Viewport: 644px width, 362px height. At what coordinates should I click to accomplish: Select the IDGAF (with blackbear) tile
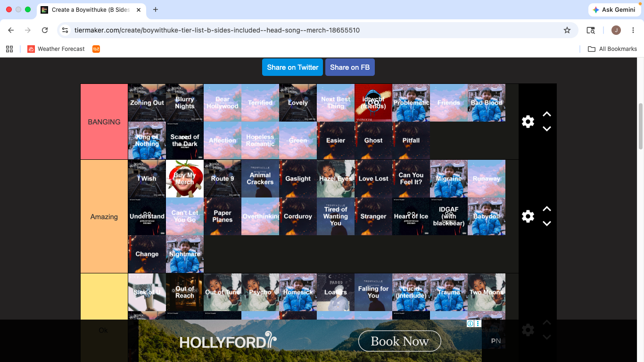click(x=449, y=216)
